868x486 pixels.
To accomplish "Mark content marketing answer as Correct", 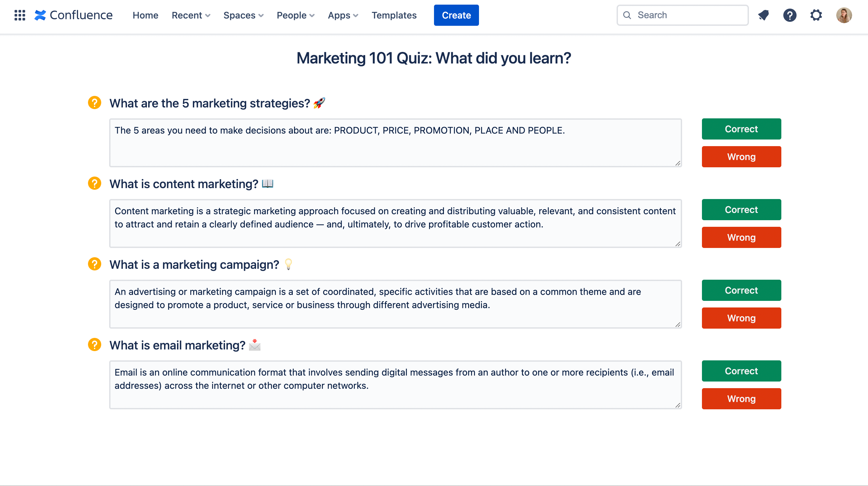I will coord(741,210).
